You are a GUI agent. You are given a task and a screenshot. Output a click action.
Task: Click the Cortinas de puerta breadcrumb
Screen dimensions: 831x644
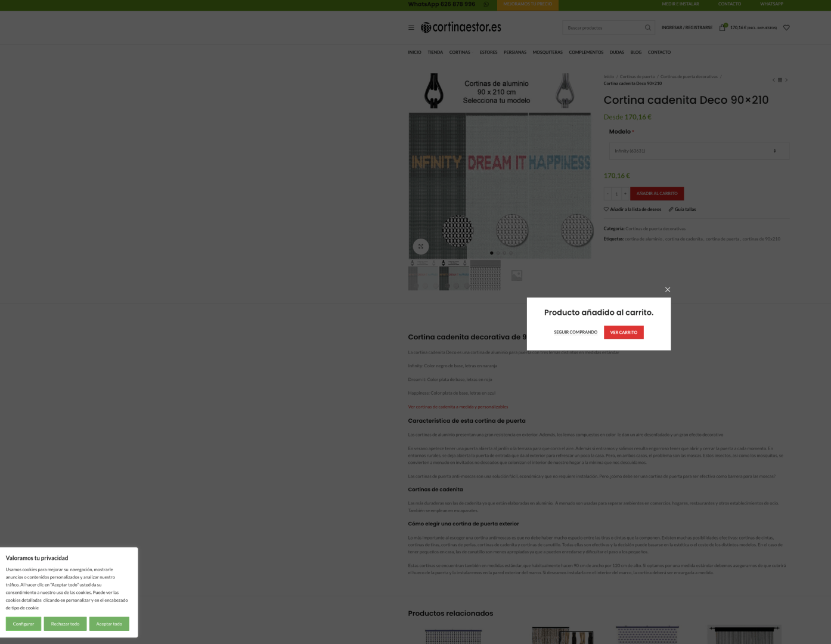637,77
